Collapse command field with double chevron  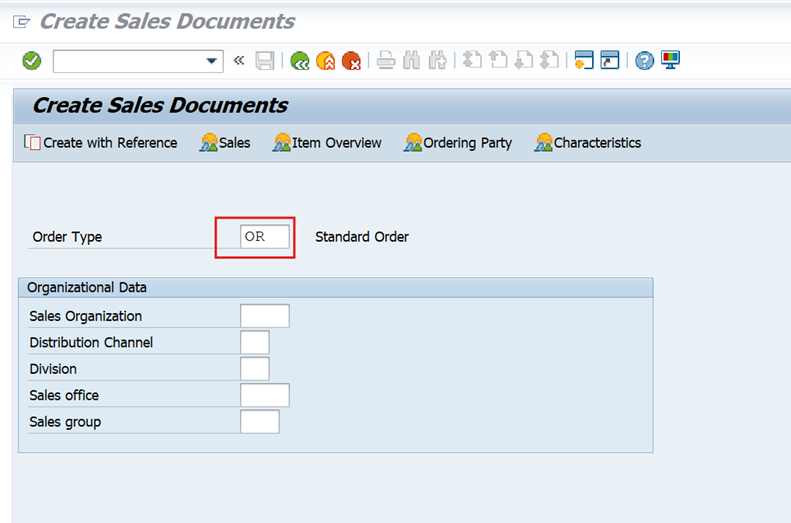[239, 61]
